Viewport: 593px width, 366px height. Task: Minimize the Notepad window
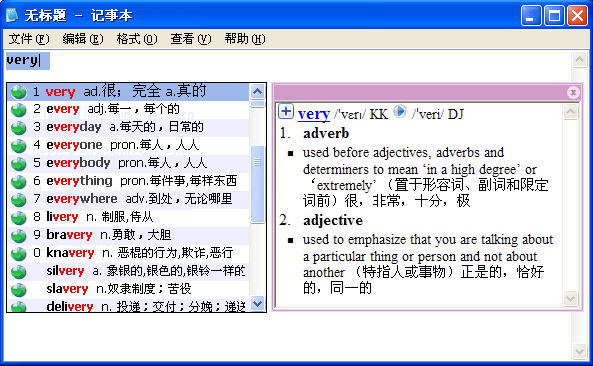(x=531, y=16)
